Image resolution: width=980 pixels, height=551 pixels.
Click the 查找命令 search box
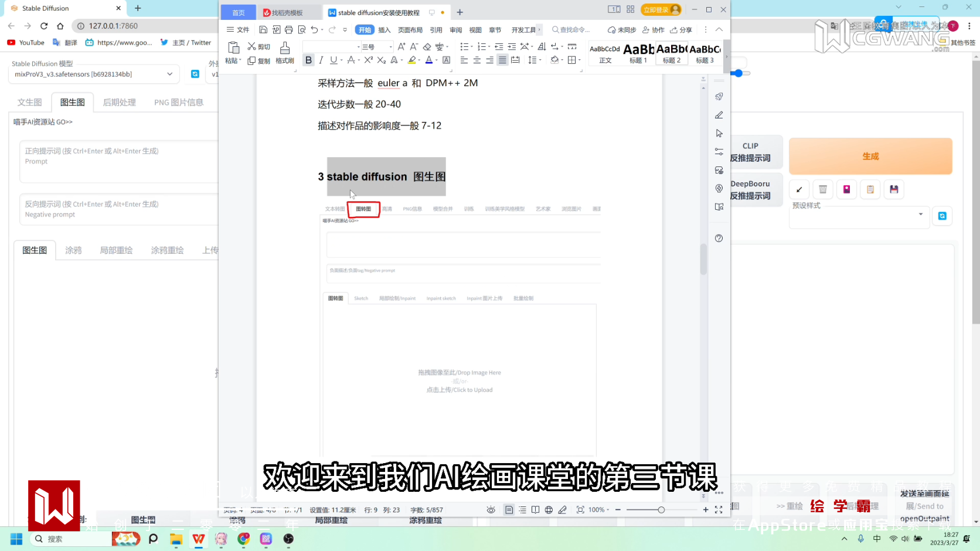(x=571, y=30)
